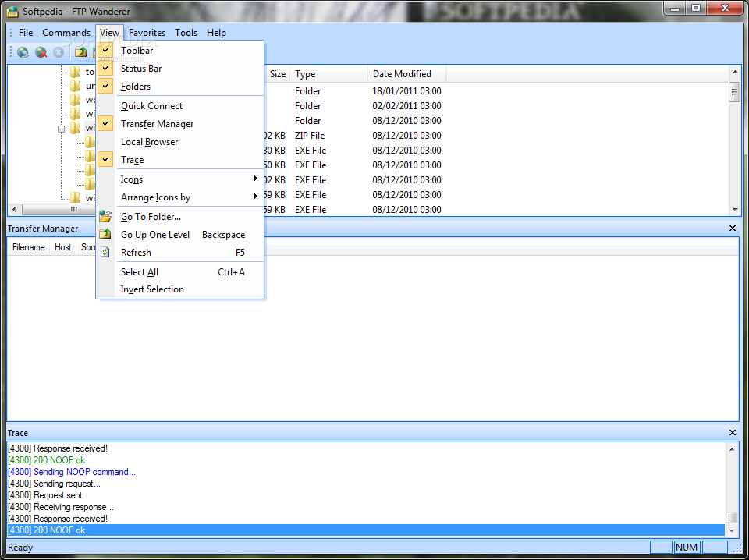Click the NUM indicator in status bar
Screen dimensions: 749x560
(x=687, y=547)
